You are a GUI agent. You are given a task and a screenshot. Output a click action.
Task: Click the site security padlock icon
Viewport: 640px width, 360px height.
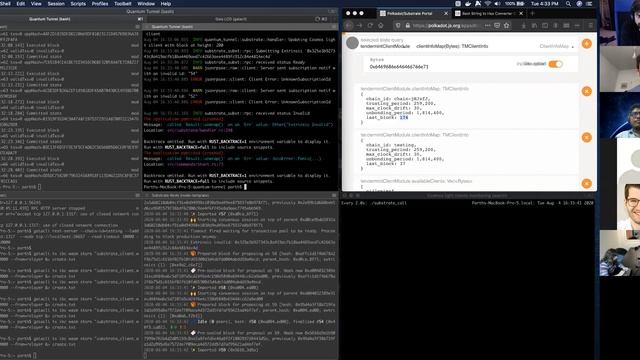coord(407,25)
